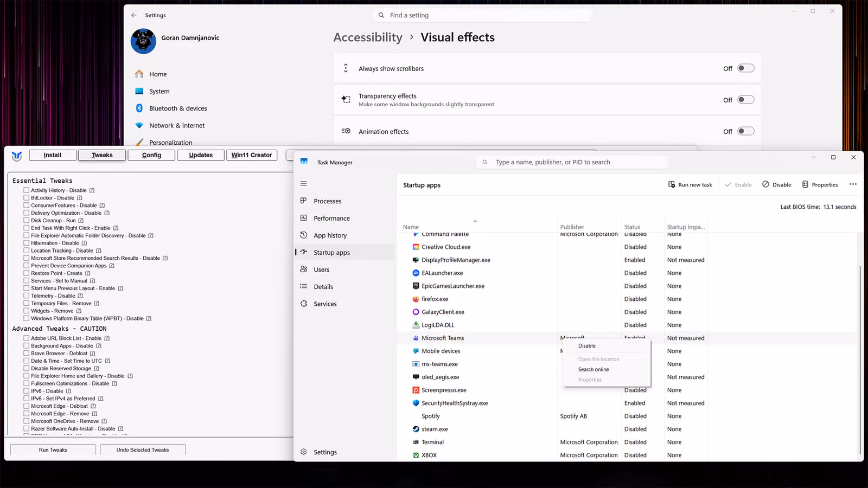Click the Find a setting search box

tap(482, 15)
